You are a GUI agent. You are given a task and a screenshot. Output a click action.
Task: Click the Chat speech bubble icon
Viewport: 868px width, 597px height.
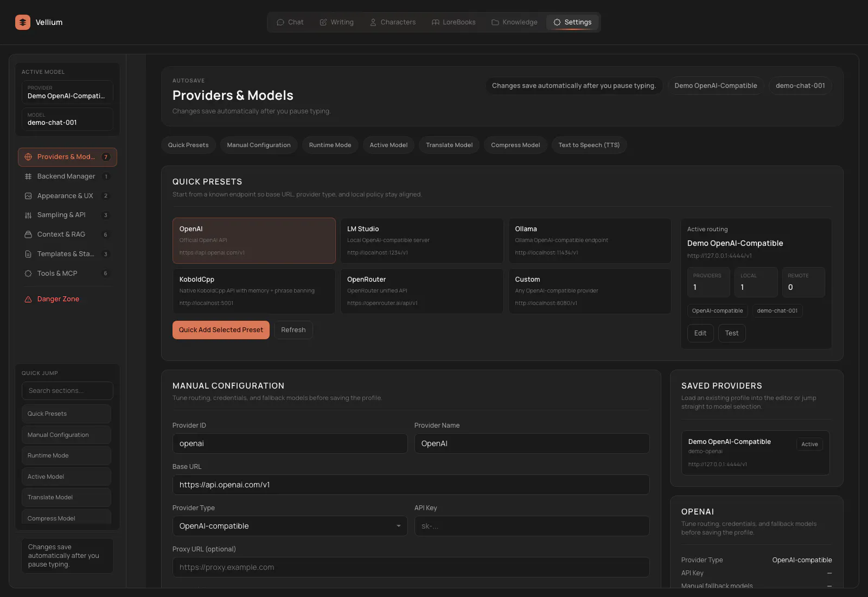[280, 22]
